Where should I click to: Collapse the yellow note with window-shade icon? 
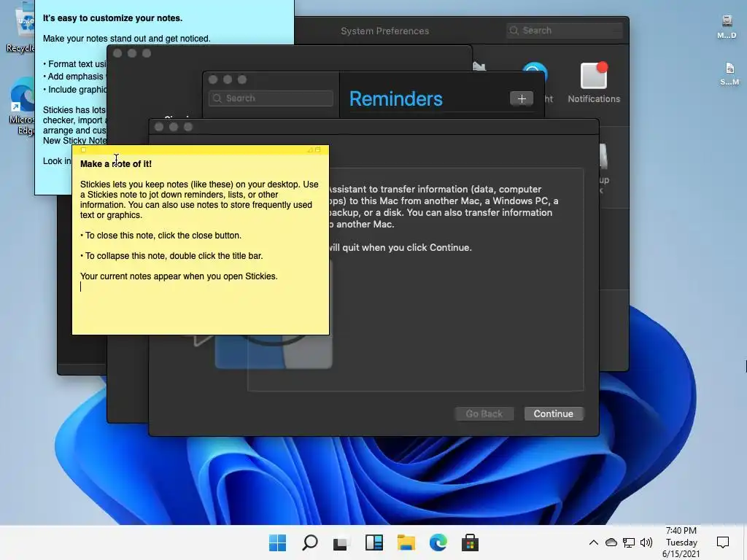coord(318,150)
